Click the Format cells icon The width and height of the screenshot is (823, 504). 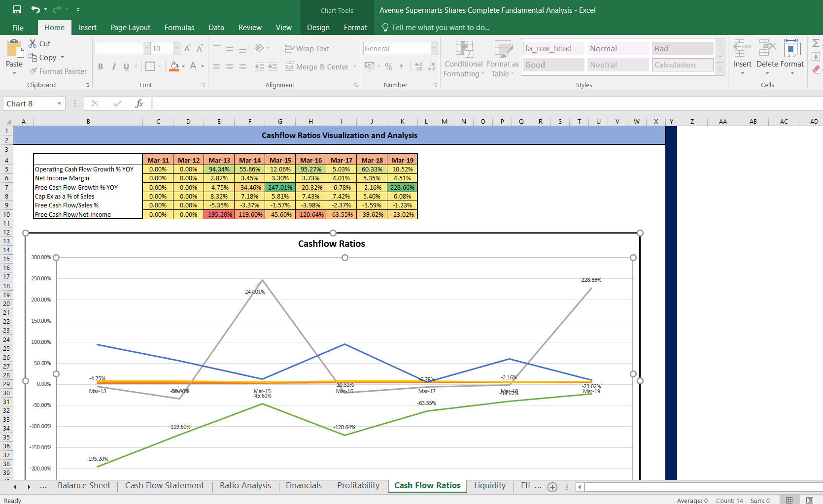(792, 48)
